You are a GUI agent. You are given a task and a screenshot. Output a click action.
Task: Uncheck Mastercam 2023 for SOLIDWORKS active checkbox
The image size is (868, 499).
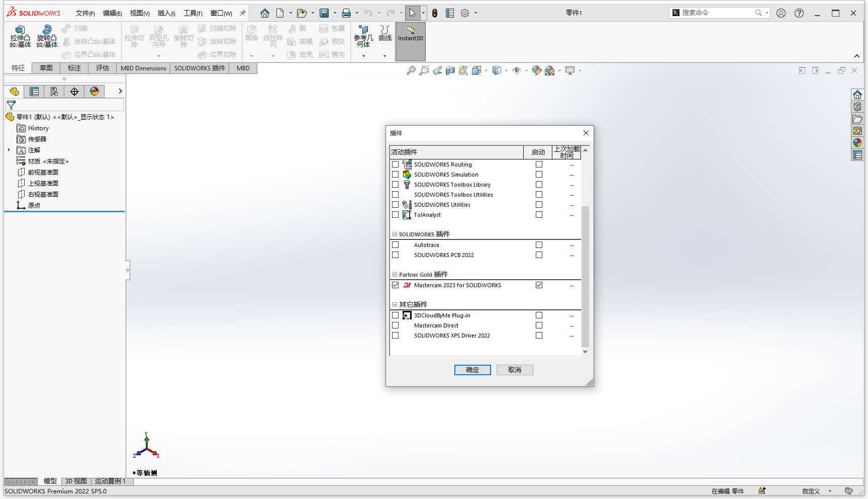tap(396, 285)
